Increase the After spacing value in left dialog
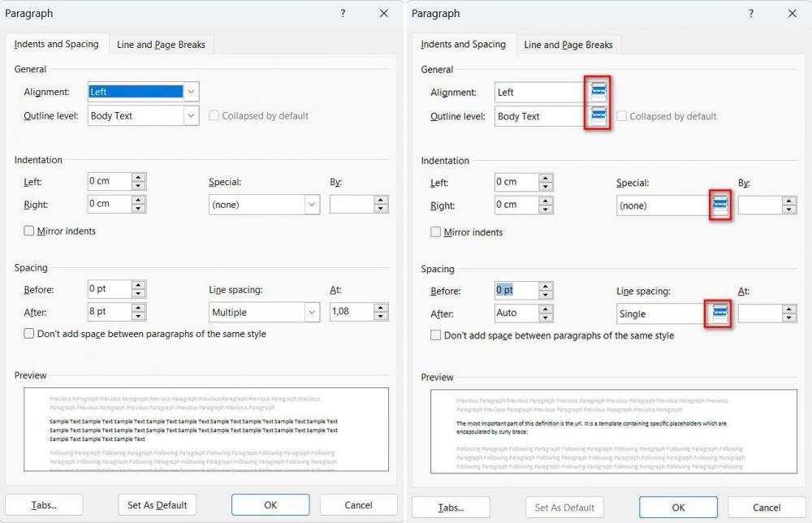This screenshot has width=812, height=523. pos(138,308)
